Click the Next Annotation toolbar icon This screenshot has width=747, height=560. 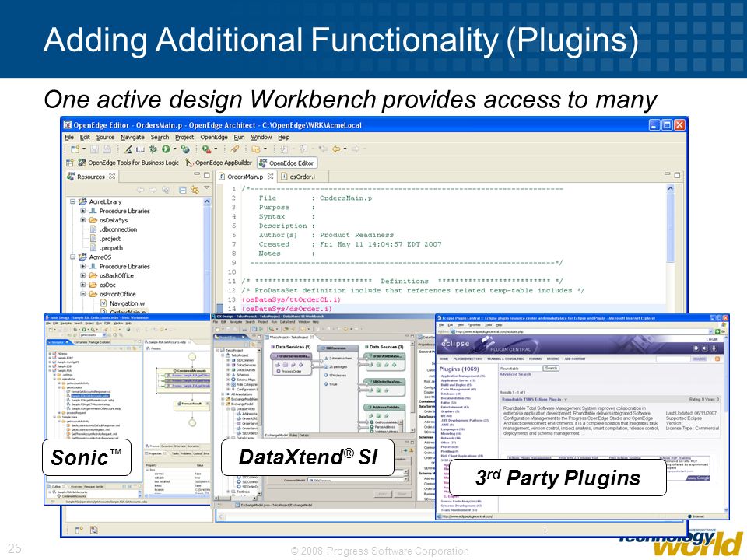tap(284, 149)
